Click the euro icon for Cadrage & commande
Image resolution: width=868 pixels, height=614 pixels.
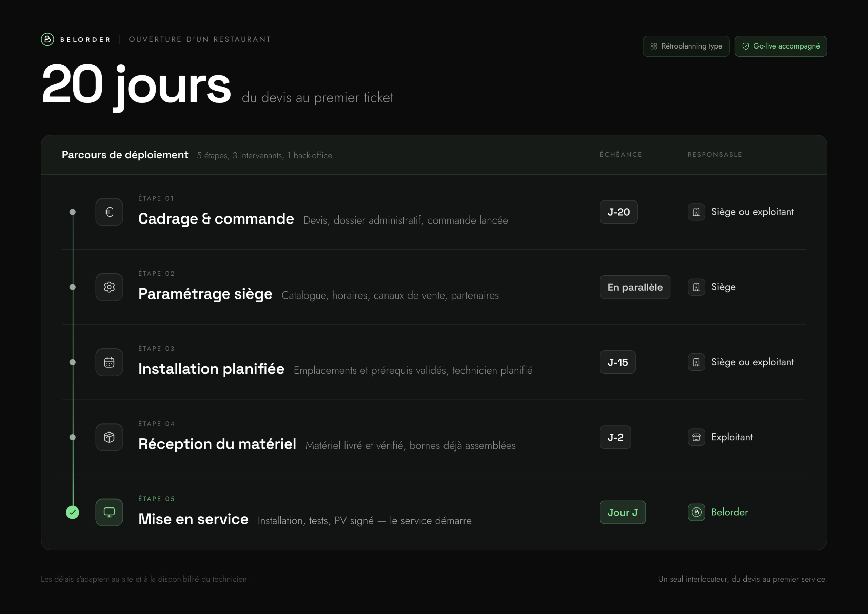pos(109,212)
